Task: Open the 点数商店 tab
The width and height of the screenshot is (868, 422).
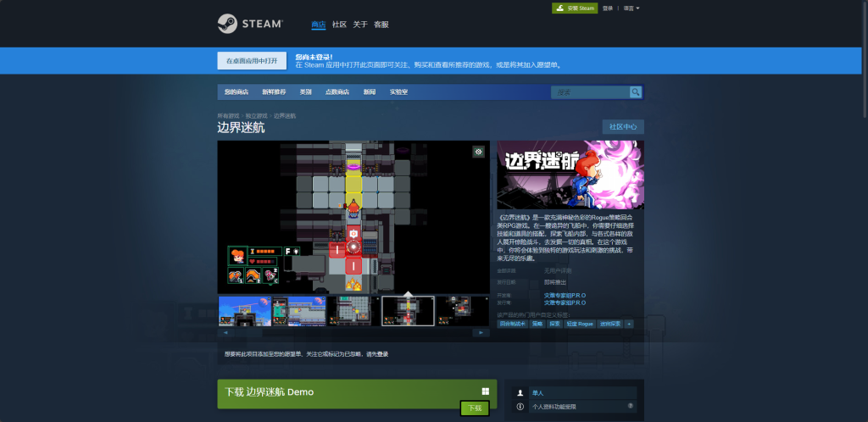Action: 337,92
